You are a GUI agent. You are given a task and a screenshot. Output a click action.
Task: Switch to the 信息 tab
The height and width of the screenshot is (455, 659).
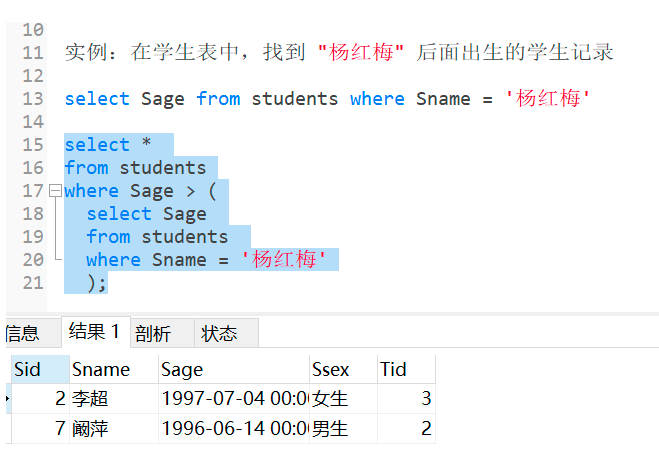(23, 333)
